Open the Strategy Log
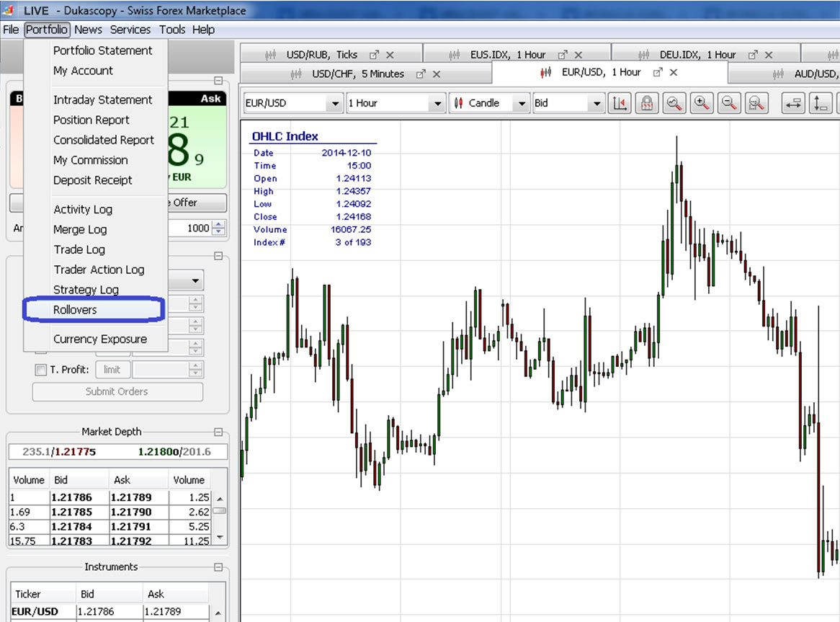 tap(86, 290)
